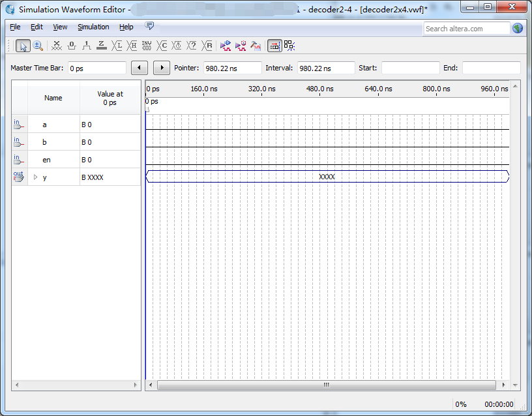The height and width of the screenshot is (416, 532).
Task: Click output pin icon for y
Action: click(19, 177)
